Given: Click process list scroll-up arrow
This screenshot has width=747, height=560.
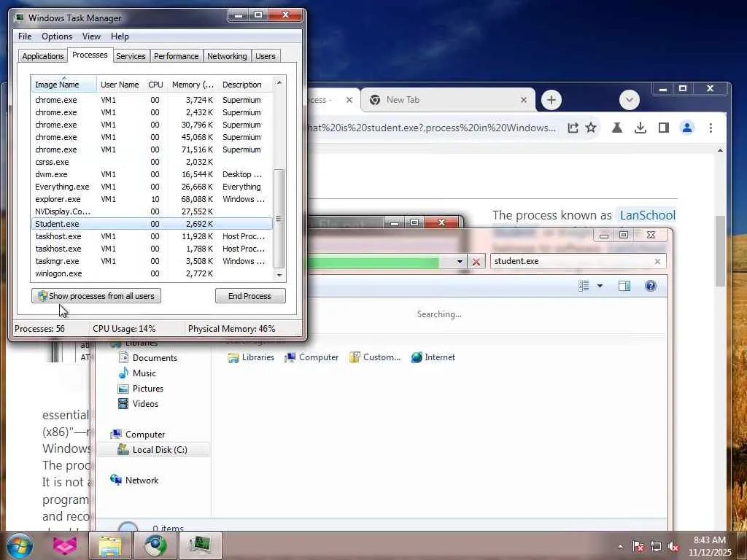Looking at the screenshot, I should [x=279, y=82].
